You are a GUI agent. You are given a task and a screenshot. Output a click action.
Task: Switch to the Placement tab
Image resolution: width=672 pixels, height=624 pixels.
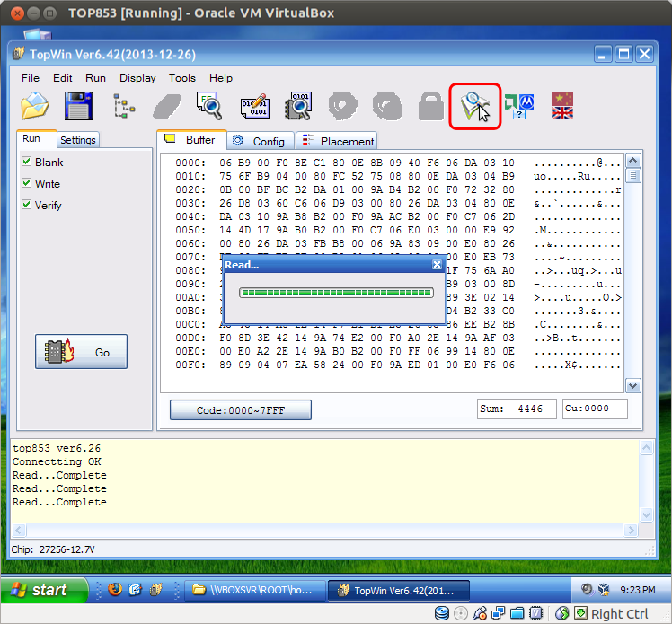pos(337,141)
